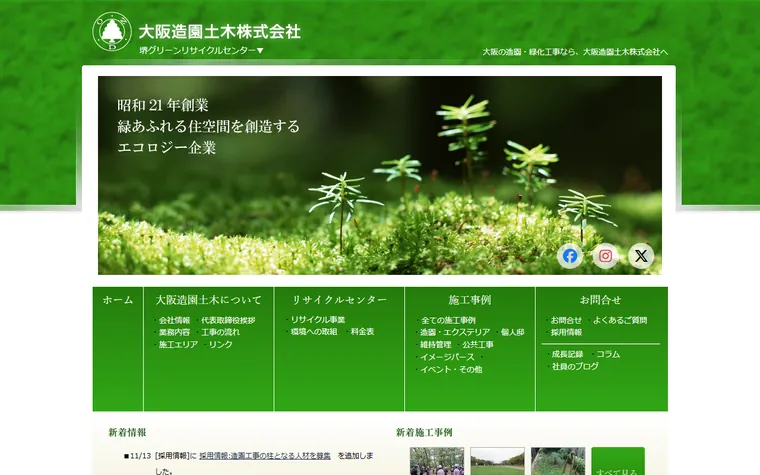This screenshot has height=475, width=760.
Task: Open 環境への取組 link
Action: 314,332
